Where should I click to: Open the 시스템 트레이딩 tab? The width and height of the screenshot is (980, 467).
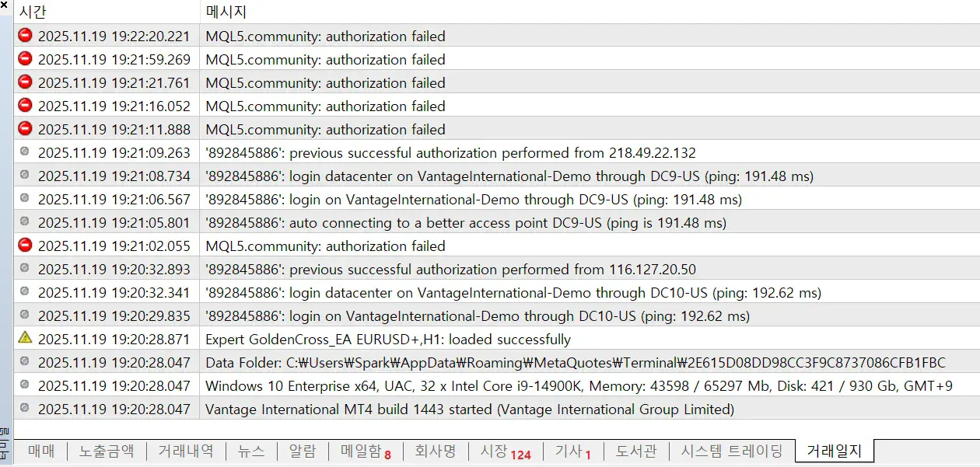pyautogui.click(x=732, y=451)
